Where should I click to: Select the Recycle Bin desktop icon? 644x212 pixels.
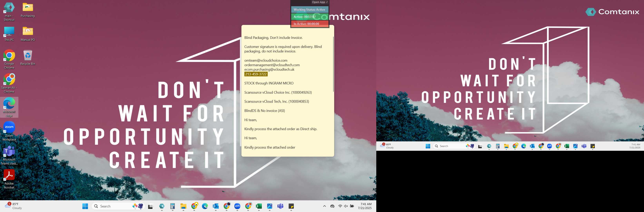[x=28, y=58]
